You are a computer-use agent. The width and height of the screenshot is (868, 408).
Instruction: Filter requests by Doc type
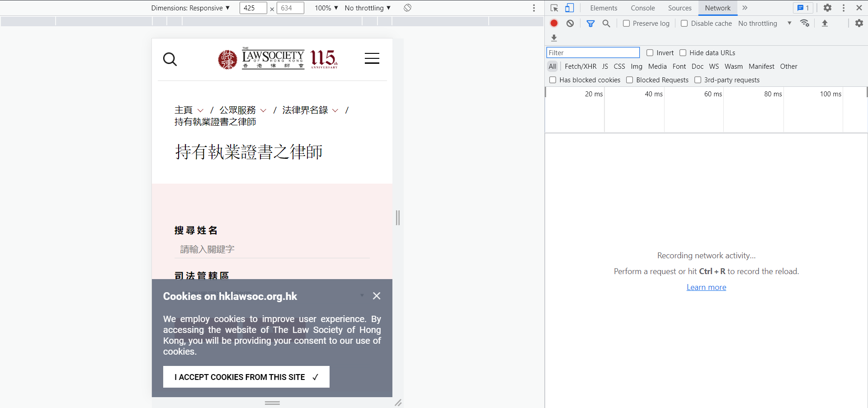pyautogui.click(x=698, y=66)
